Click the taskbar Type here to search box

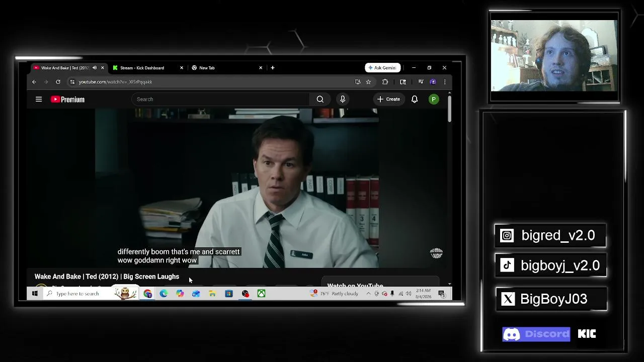pyautogui.click(x=91, y=294)
